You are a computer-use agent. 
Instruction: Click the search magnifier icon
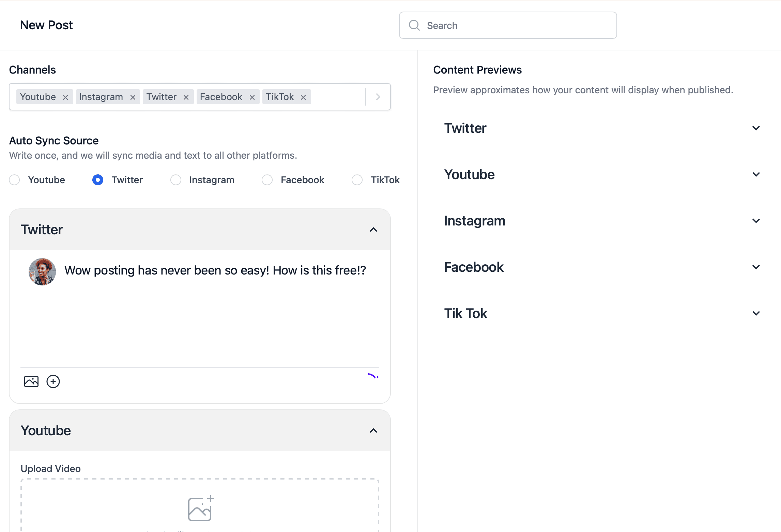click(x=414, y=25)
